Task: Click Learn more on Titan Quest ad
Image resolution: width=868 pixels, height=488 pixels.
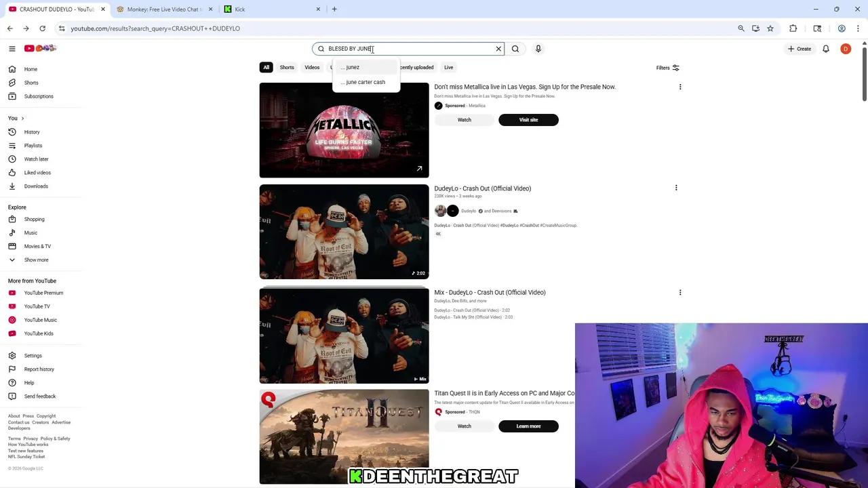Action: (528, 426)
